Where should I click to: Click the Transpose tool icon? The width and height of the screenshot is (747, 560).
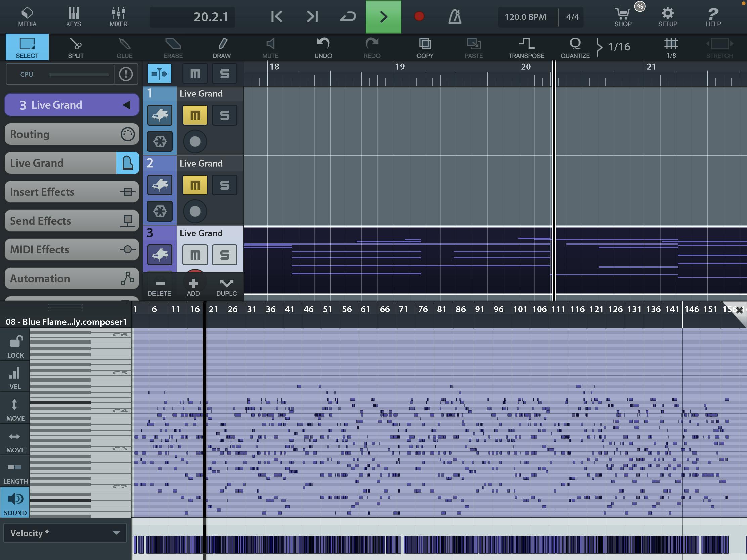coord(526,48)
